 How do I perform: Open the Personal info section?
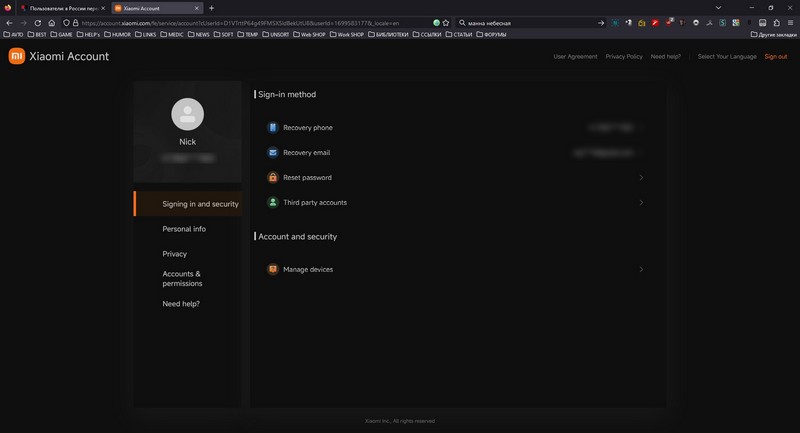[x=184, y=229]
